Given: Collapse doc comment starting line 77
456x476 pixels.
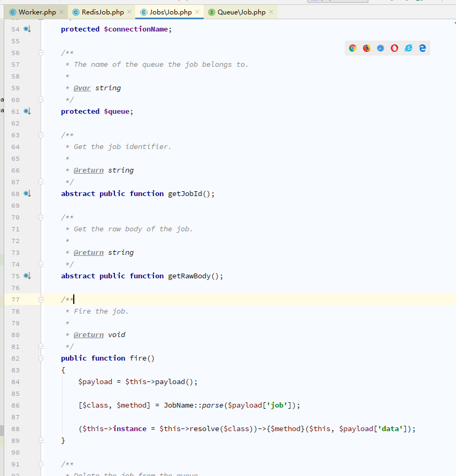Looking at the screenshot, I should 41,300.
